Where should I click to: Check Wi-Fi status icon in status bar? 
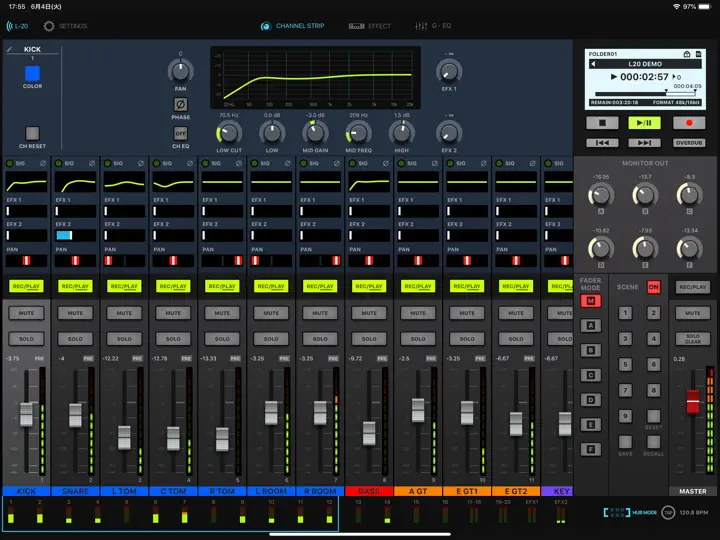coord(676,7)
